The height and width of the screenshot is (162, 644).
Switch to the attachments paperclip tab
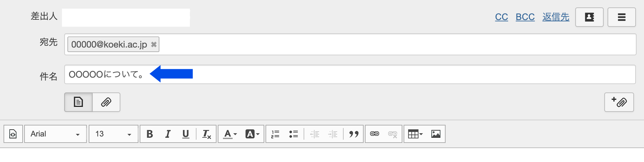[x=106, y=102]
